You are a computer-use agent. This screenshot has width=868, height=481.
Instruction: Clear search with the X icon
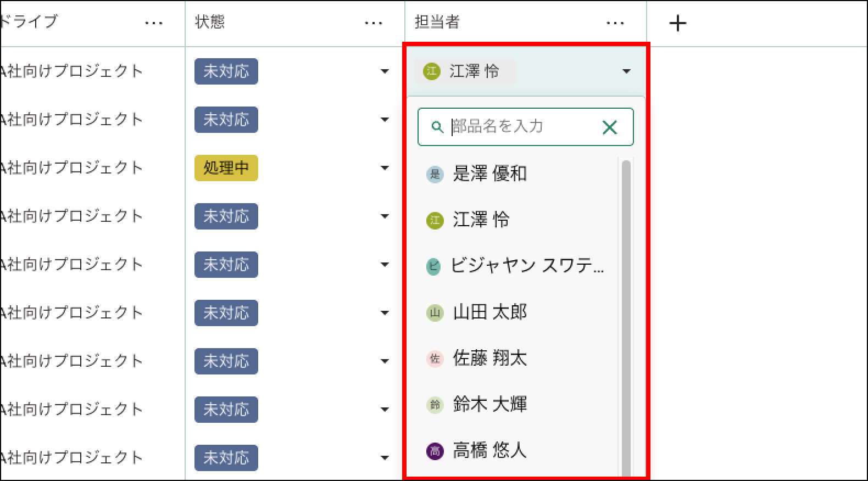pyautogui.click(x=609, y=127)
